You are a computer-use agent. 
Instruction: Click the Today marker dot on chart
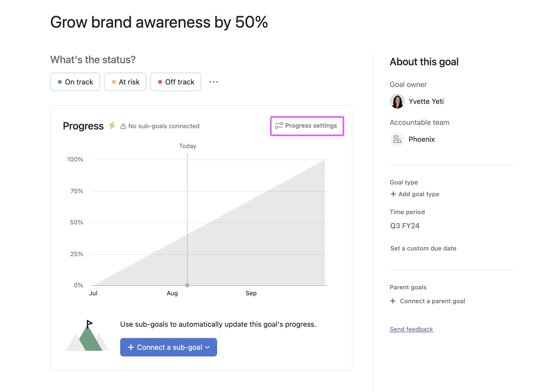[187, 285]
